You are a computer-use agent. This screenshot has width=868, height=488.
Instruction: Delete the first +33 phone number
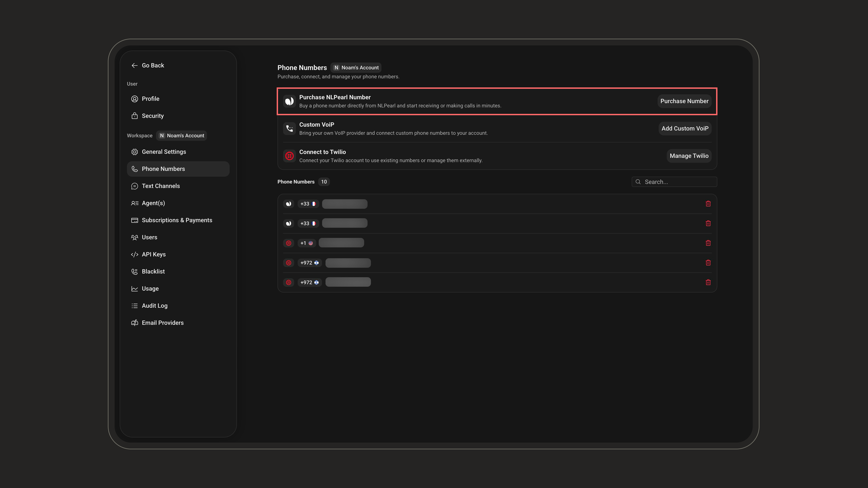click(708, 204)
